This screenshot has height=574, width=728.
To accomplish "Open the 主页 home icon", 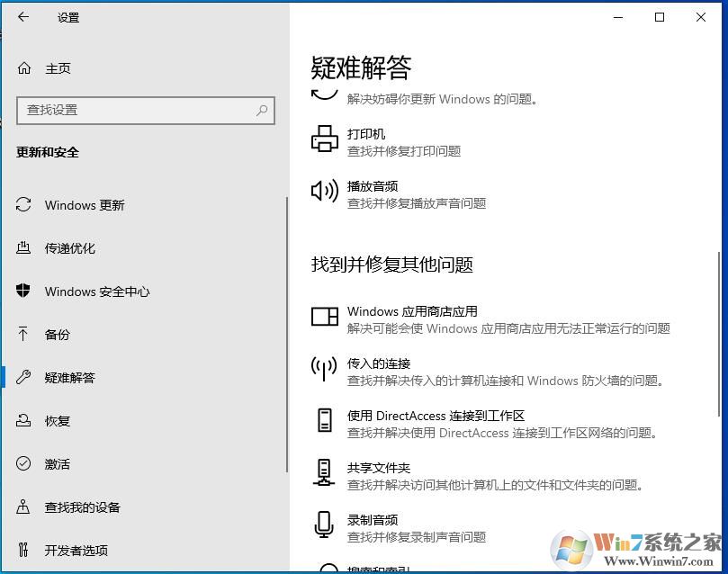I will click(24, 68).
